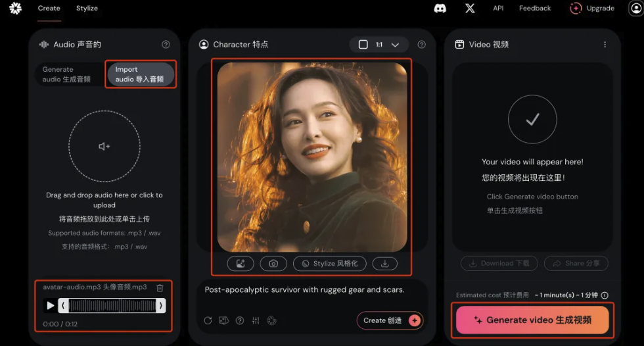
Task: Click 'Click Generate video button' hint text
Action: [532, 197]
